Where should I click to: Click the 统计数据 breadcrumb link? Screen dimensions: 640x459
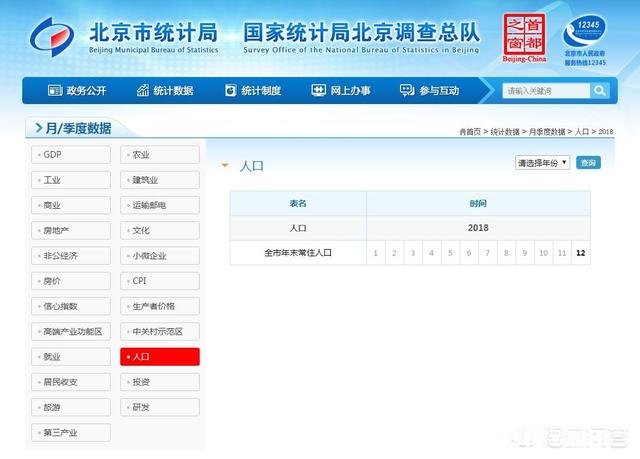[x=505, y=132]
